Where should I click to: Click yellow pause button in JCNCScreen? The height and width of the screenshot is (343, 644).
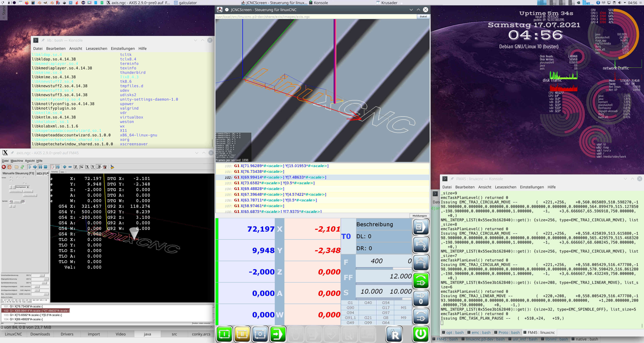[242, 334]
